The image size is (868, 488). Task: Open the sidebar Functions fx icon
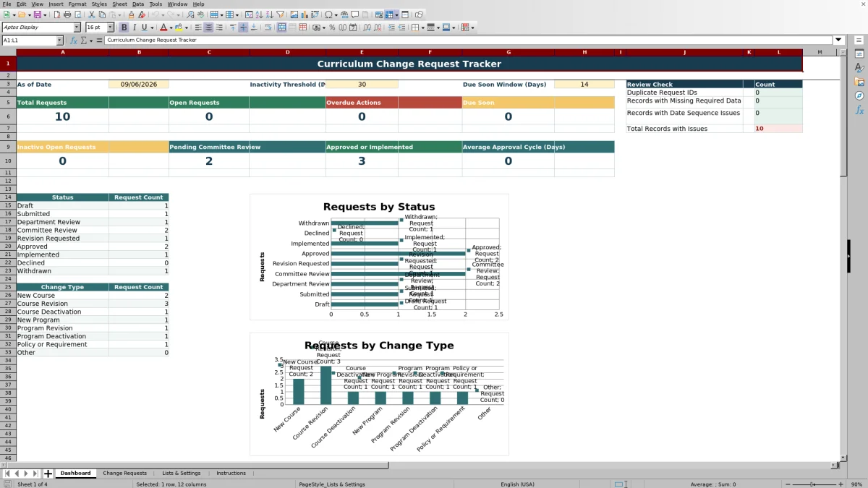[859, 110]
